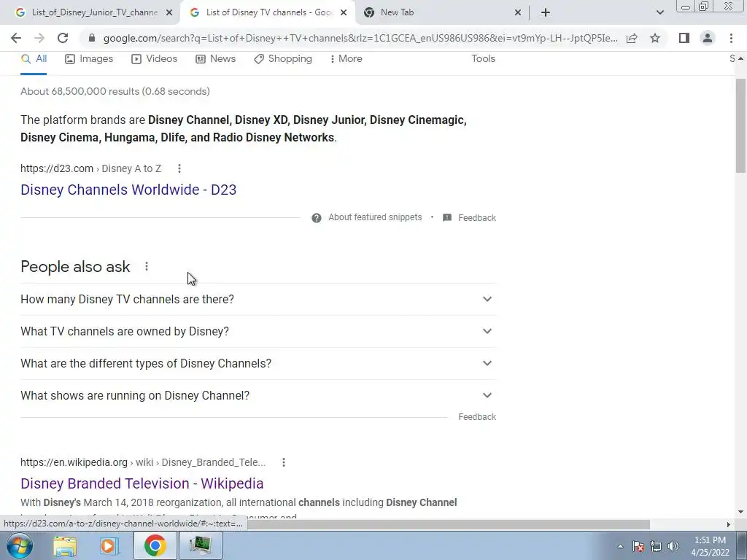Open About featured snippets link
The image size is (747, 560).
pyautogui.click(x=375, y=217)
